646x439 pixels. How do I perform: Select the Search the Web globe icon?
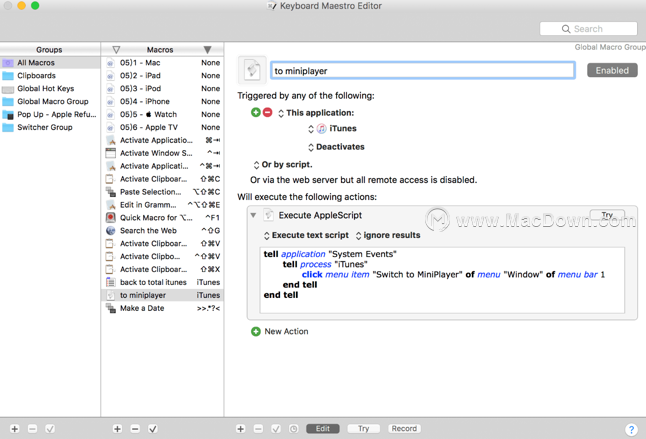pyautogui.click(x=110, y=231)
